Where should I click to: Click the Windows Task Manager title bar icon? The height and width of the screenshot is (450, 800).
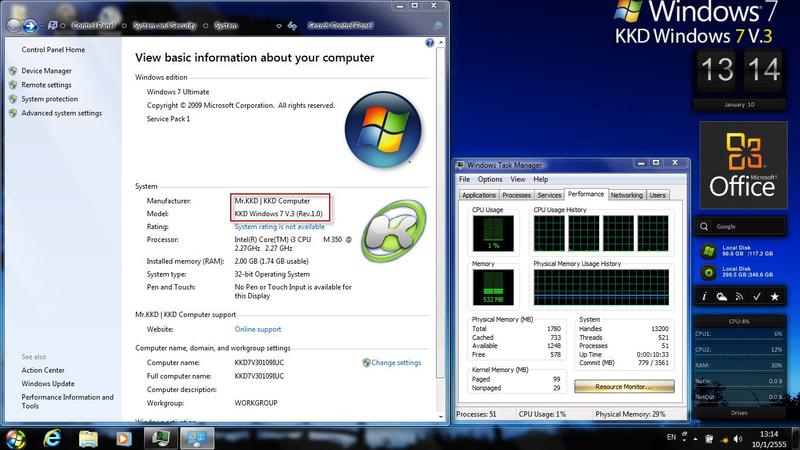(460, 165)
